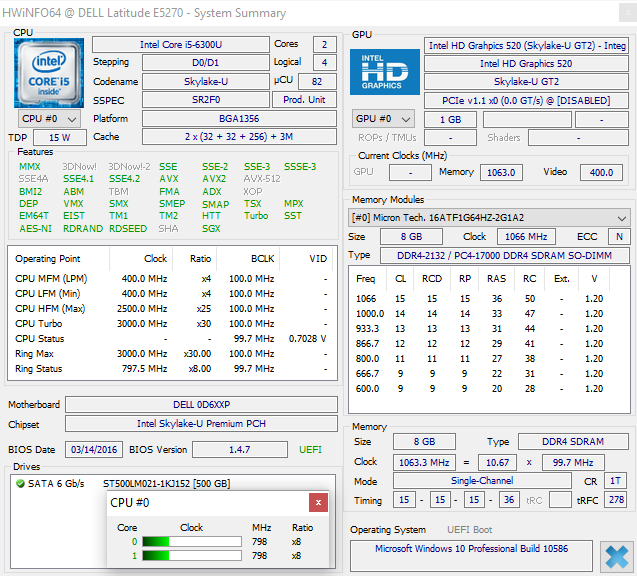
Task: Click the Skylake-U codename field
Action: (206, 82)
